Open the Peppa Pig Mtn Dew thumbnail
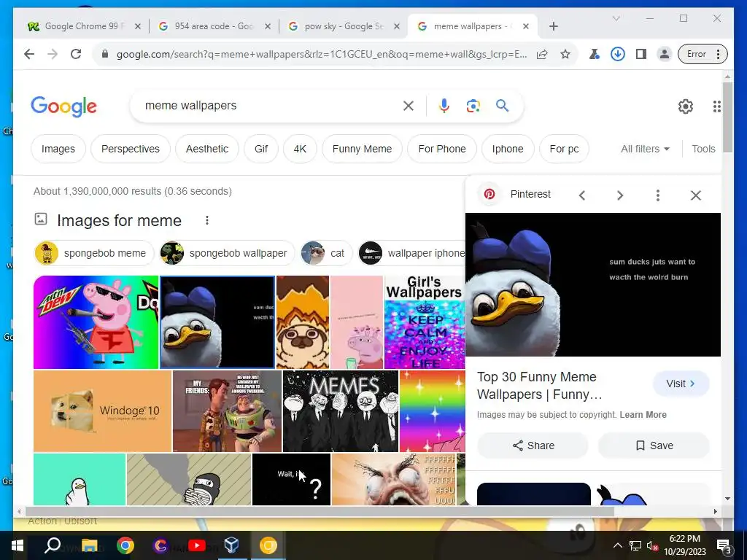The height and width of the screenshot is (560, 747). (96, 322)
